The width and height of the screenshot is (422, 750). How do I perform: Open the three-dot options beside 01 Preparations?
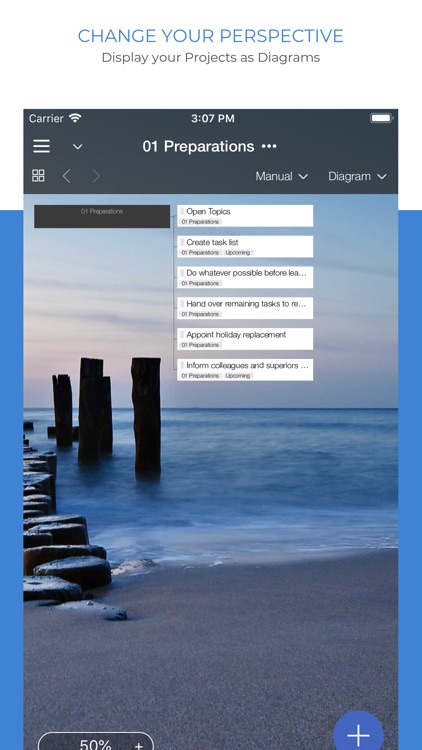269,146
